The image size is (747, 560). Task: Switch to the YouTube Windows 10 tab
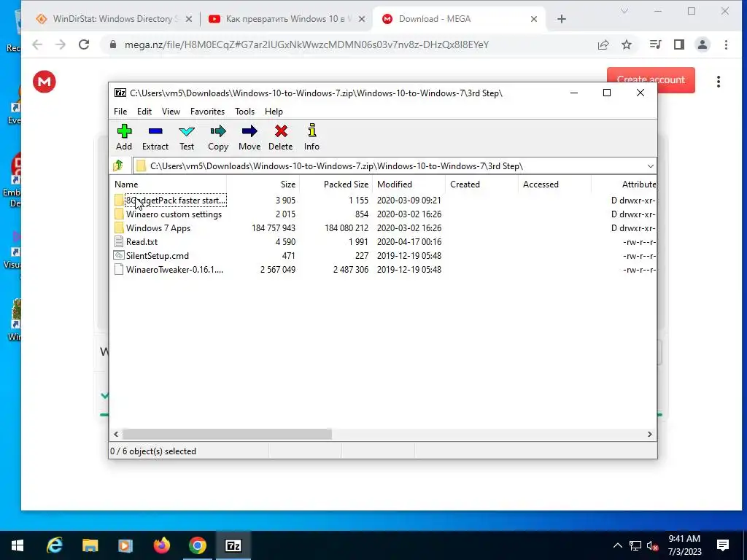(287, 19)
